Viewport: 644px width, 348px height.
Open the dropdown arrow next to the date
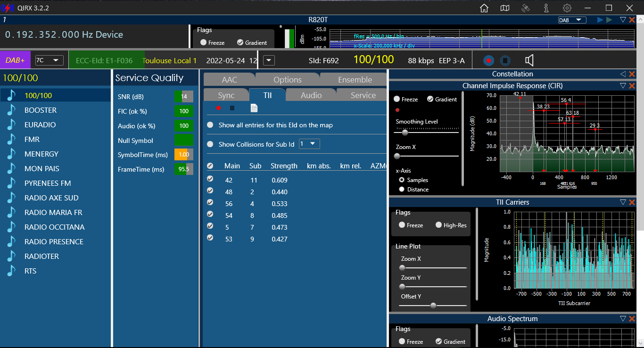point(269,60)
